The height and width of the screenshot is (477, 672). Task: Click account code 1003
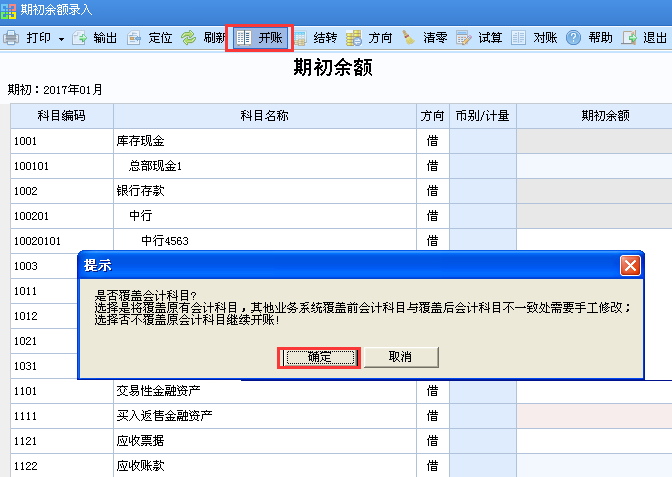pyautogui.click(x=26, y=266)
